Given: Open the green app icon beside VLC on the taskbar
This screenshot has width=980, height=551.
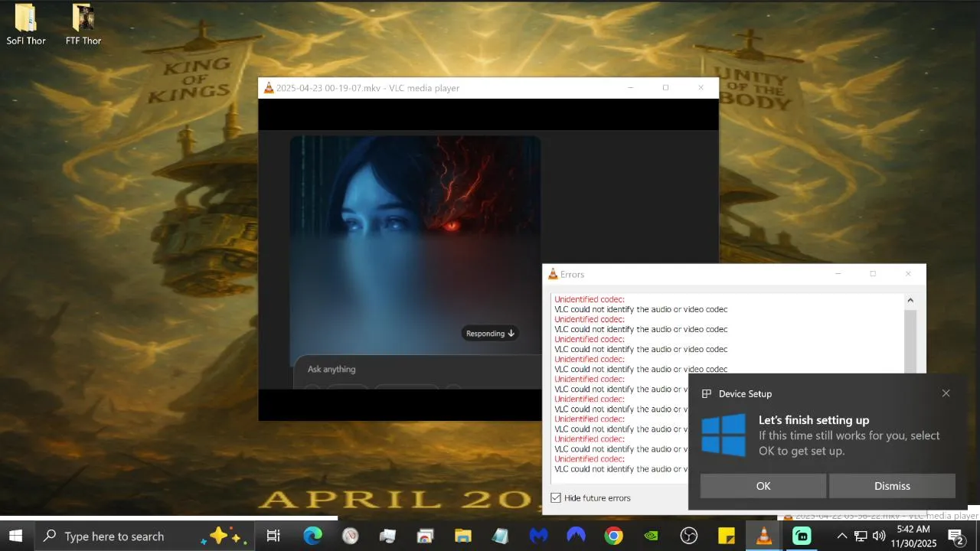Looking at the screenshot, I should point(802,536).
